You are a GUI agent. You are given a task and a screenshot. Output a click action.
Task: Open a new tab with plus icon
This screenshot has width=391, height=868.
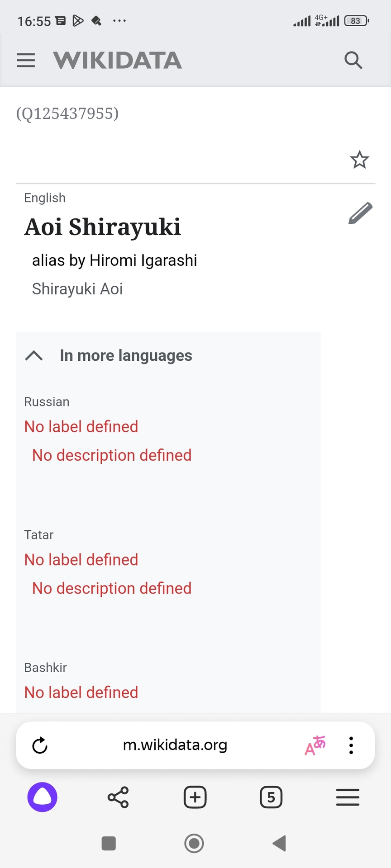pos(195,797)
